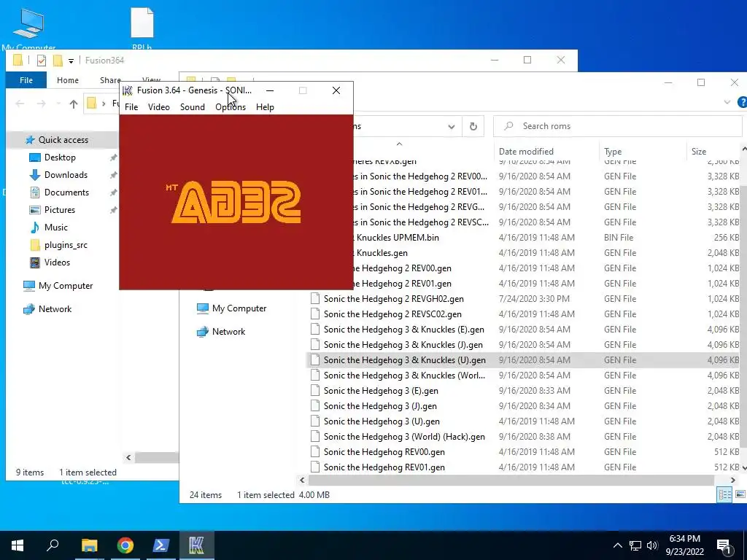Go up one folder in Fusion364 window

[74, 104]
